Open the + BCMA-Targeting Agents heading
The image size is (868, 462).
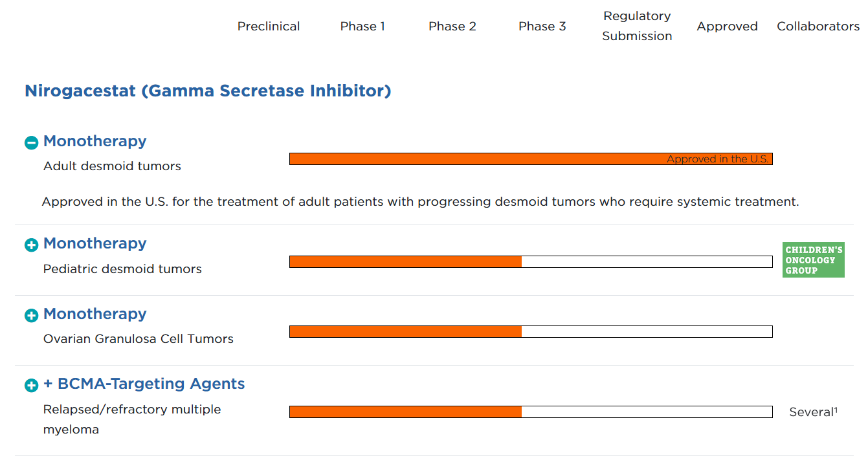[144, 384]
